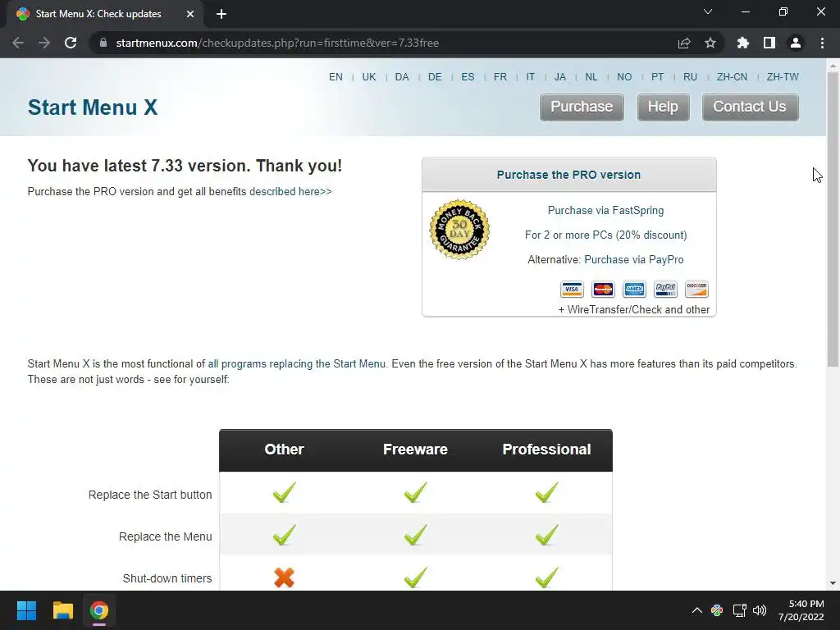Click the Discover card icon

click(696, 290)
